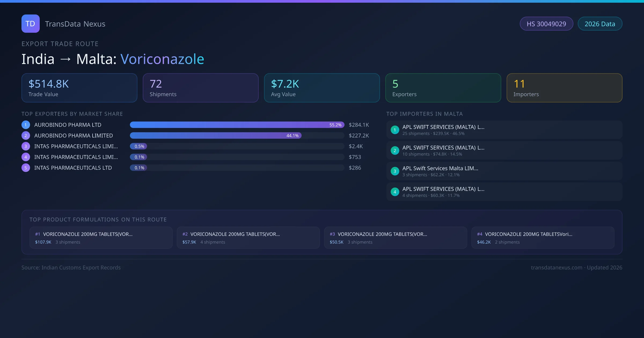Select the 11 Importers stat card
Image resolution: width=644 pixels, height=338 pixels.
(564, 88)
